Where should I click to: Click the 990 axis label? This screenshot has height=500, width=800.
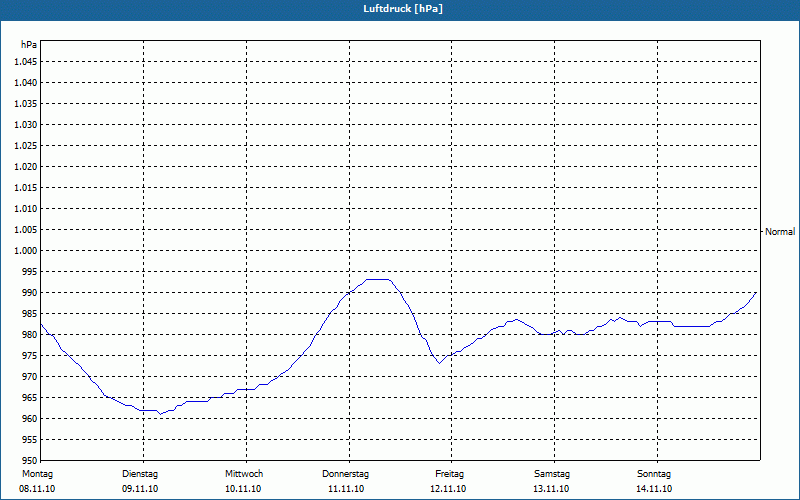(30, 293)
